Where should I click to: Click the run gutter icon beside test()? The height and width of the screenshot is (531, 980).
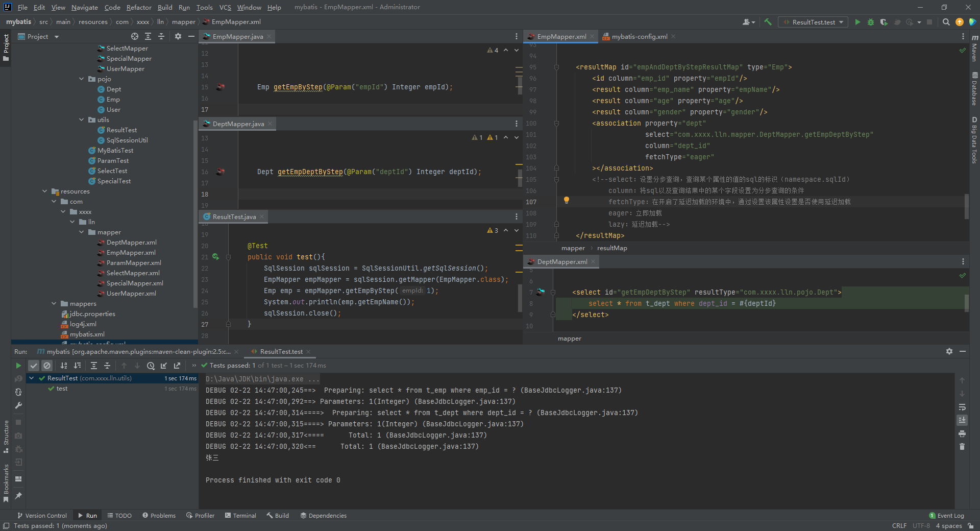pos(215,257)
